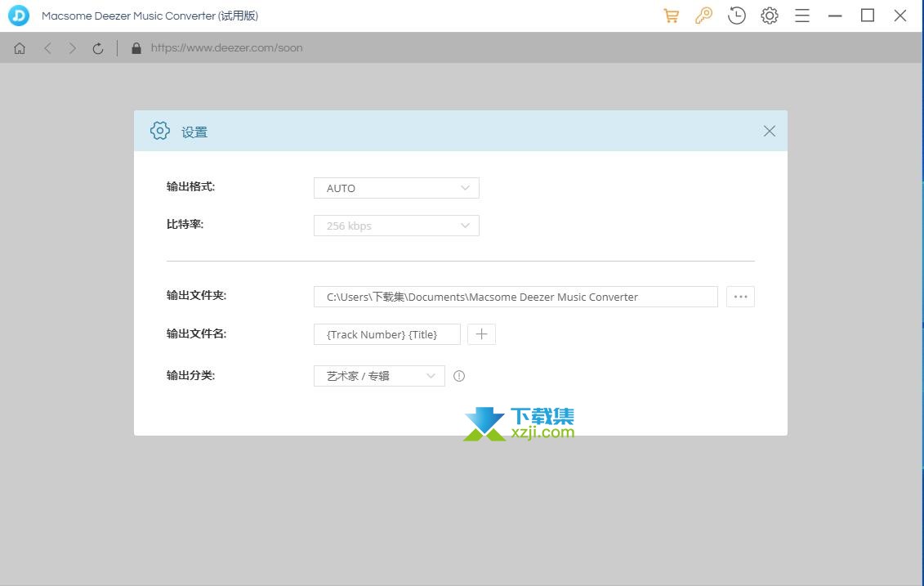Open the 输出分类 艺术家 / 专辑 dropdown
Viewport: 924px width, 586px height.
click(x=379, y=376)
